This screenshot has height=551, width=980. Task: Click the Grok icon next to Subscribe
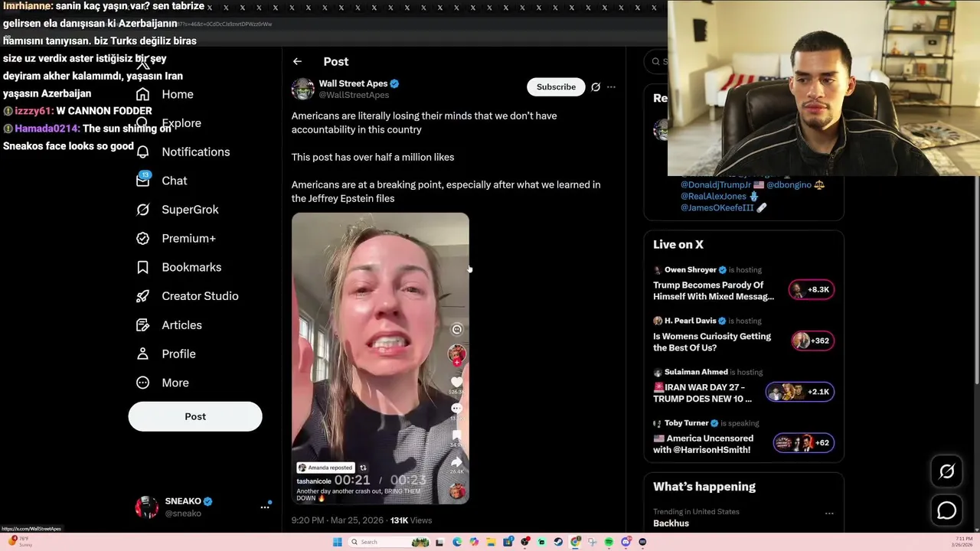click(x=596, y=87)
